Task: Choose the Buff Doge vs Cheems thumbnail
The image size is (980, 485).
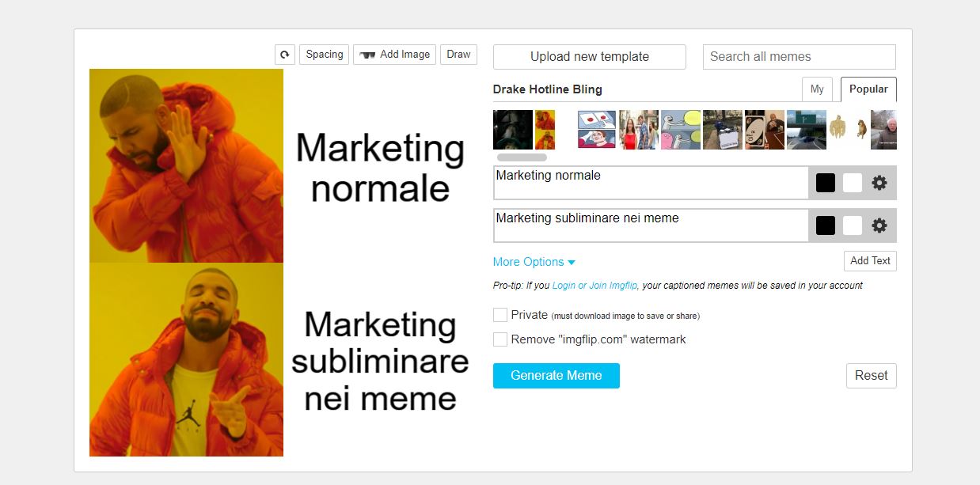Action: pyautogui.click(x=849, y=130)
